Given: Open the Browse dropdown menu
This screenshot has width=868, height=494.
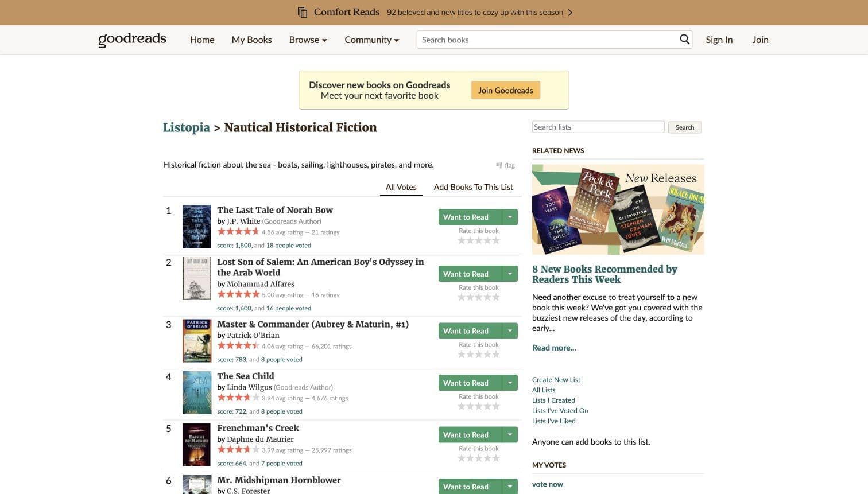Looking at the screenshot, I should point(308,40).
